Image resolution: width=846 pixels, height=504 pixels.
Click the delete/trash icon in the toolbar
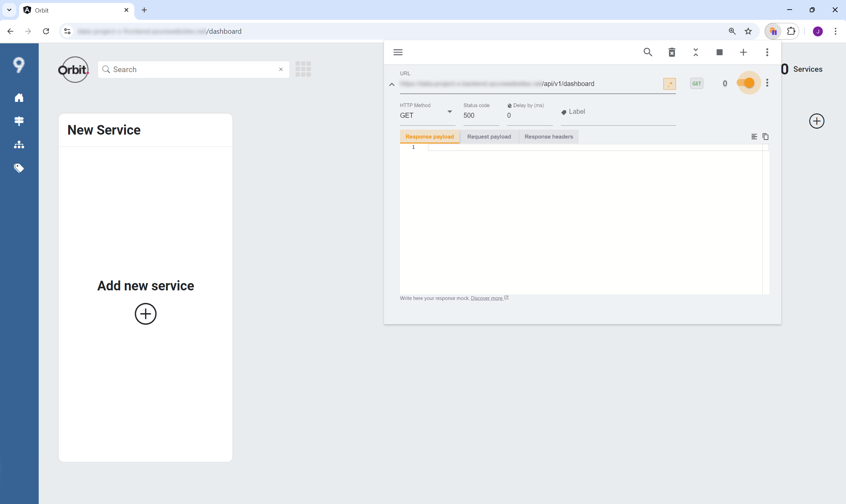point(672,53)
